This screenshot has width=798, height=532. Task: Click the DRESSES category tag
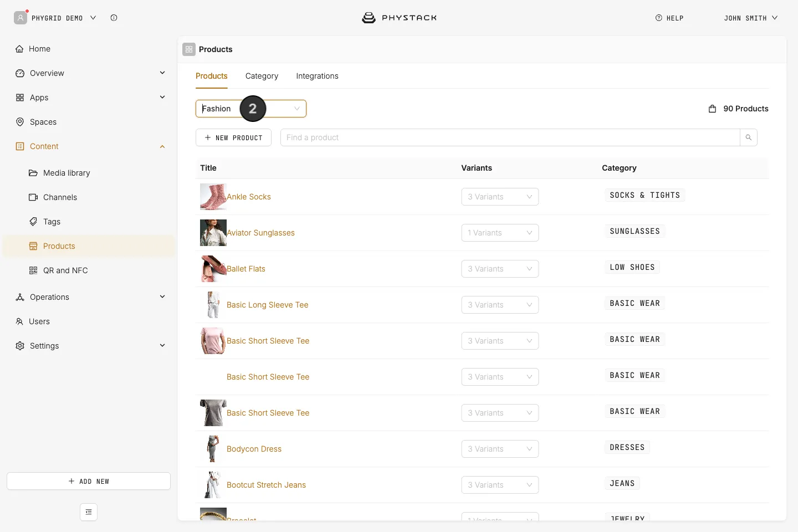pos(627,447)
